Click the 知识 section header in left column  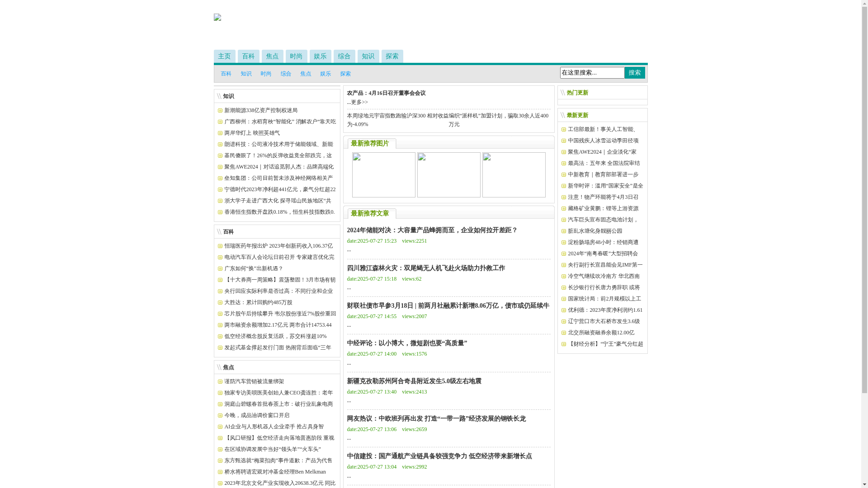pyautogui.click(x=228, y=96)
